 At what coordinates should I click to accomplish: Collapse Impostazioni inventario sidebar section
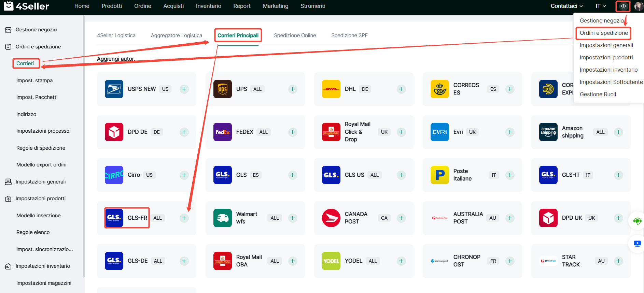click(x=43, y=266)
